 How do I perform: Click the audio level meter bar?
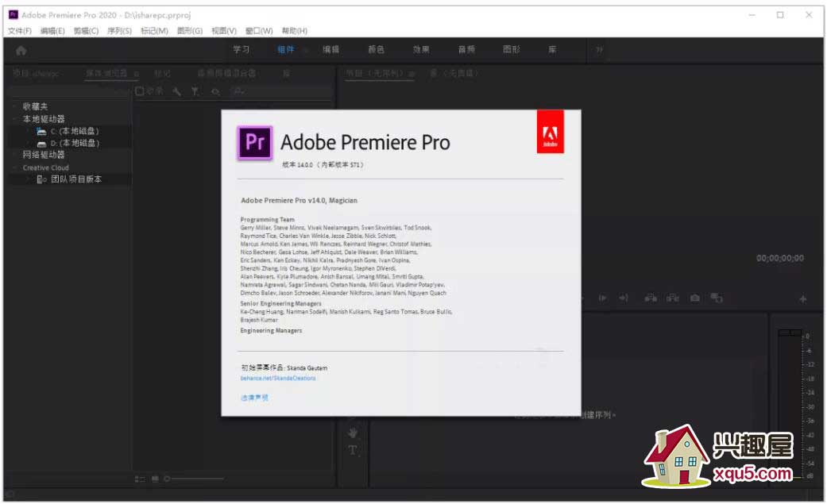790,406
